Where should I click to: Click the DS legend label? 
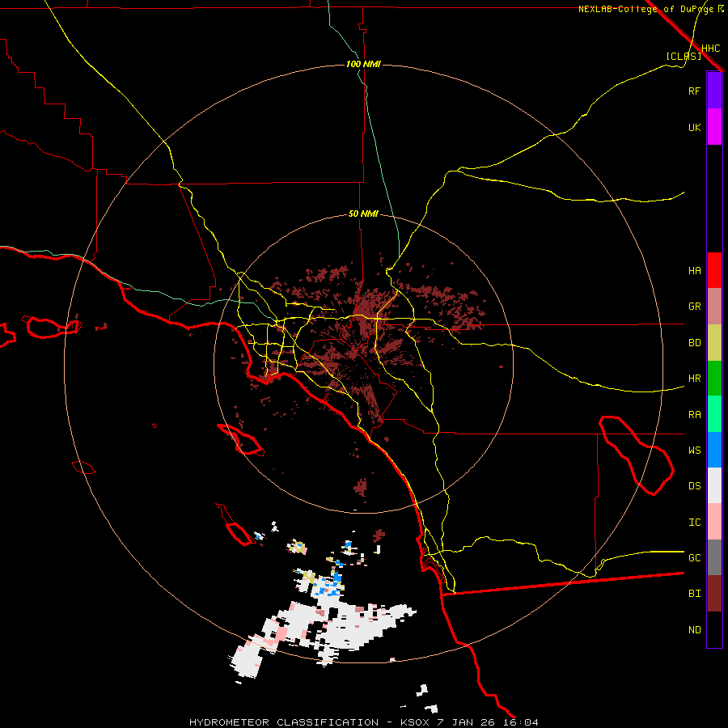pos(694,486)
